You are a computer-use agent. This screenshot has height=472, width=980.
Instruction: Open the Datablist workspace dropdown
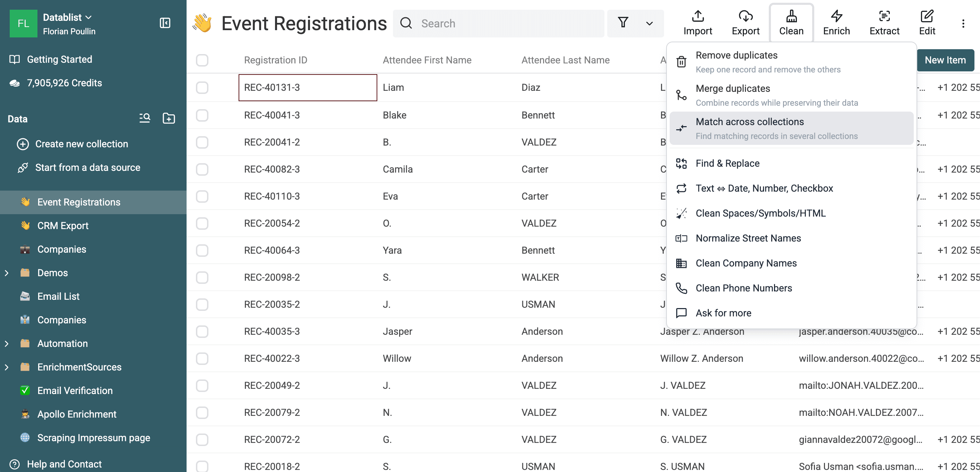click(x=67, y=17)
